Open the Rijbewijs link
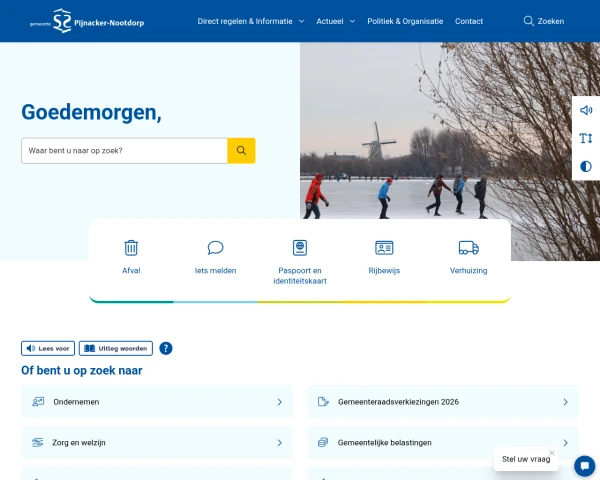The width and height of the screenshot is (600, 480). [x=384, y=271]
